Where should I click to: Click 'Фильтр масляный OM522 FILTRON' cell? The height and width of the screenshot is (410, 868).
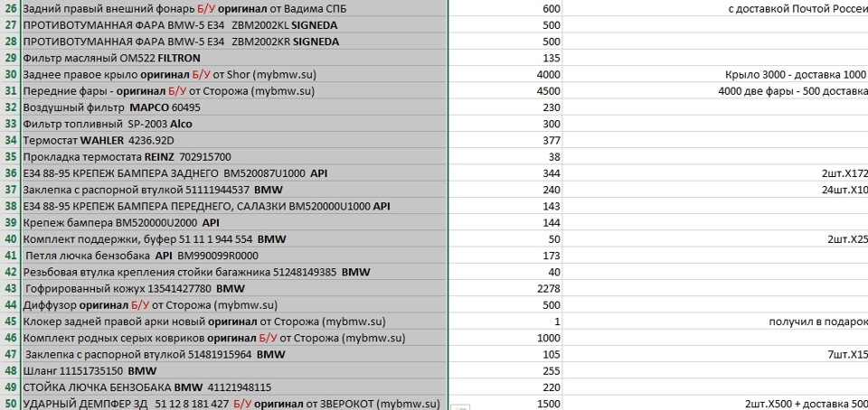234,58
